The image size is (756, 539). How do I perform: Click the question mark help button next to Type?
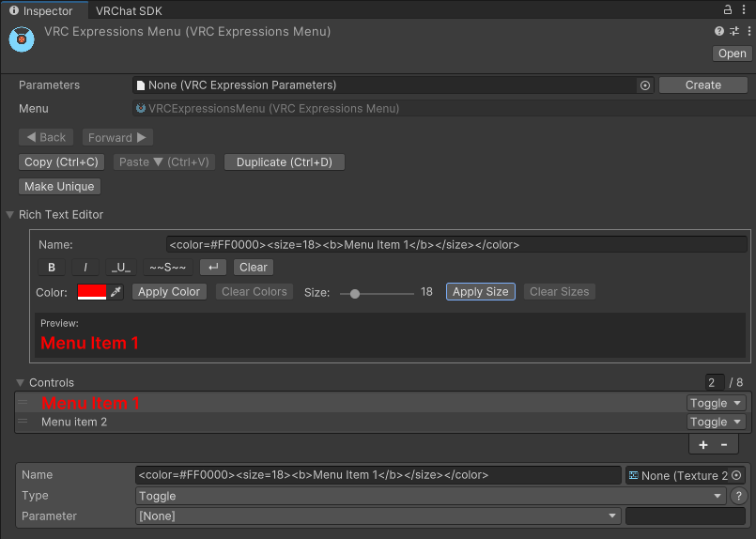click(739, 496)
